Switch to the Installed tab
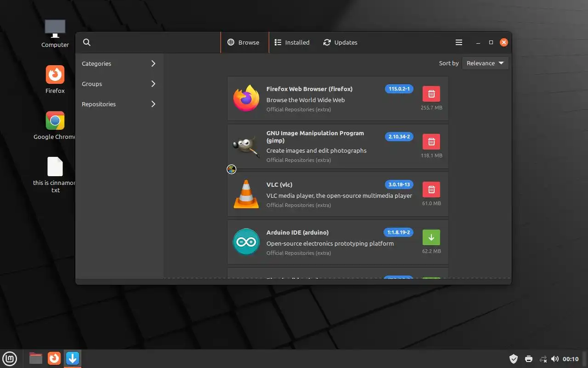The height and width of the screenshot is (368, 588). [x=292, y=42]
